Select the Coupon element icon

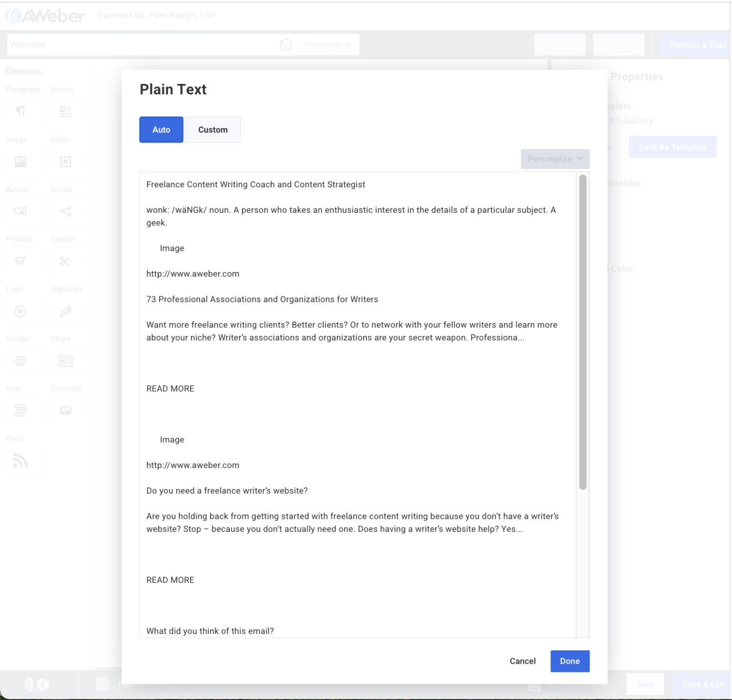coord(66,261)
